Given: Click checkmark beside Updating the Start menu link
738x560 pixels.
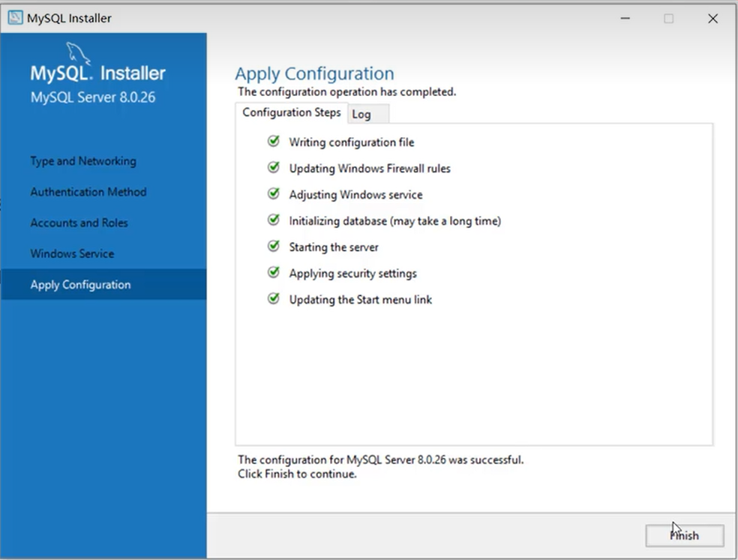Looking at the screenshot, I should pos(274,299).
